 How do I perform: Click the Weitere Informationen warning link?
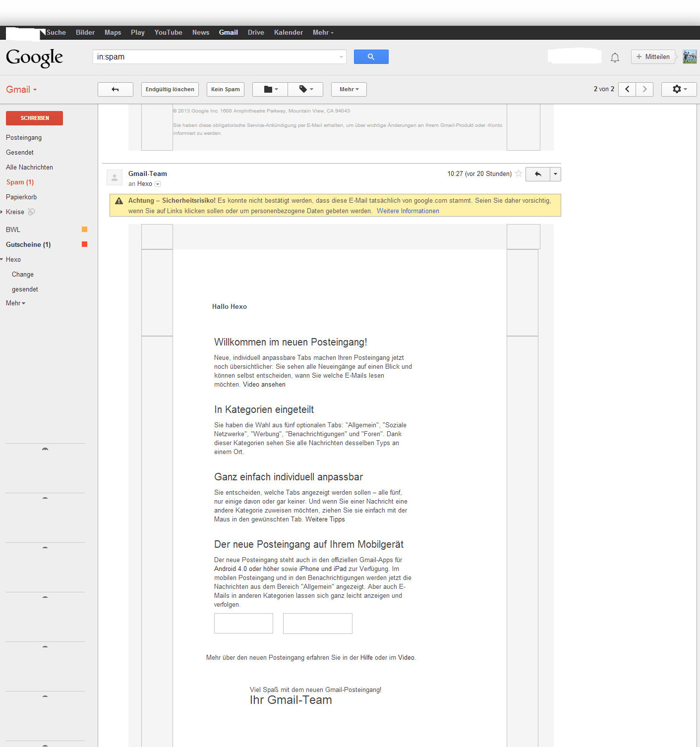[x=408, y=211]
